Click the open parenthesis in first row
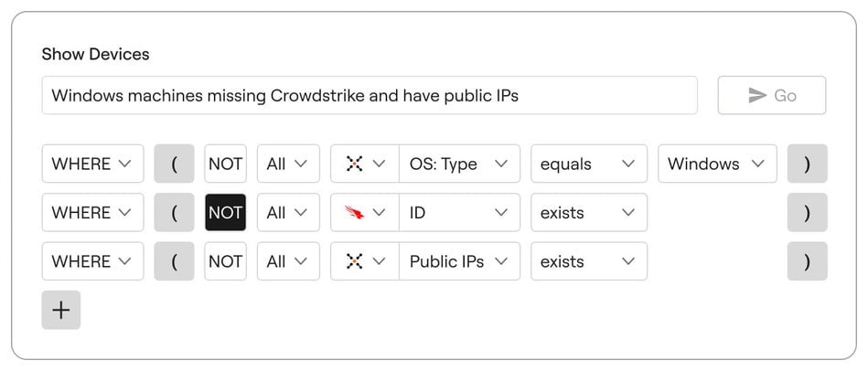This screenshot has width=868, height=371. (x=174, y=164)
